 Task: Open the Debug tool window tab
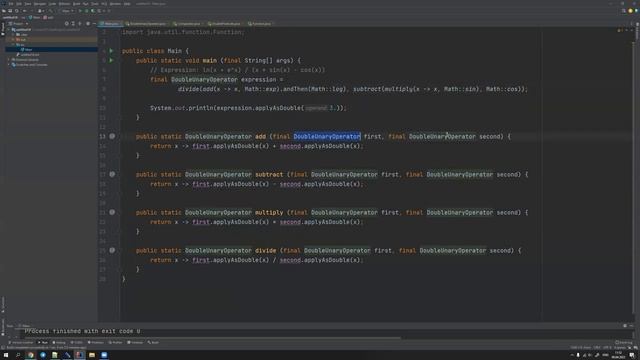click(59, 342)
